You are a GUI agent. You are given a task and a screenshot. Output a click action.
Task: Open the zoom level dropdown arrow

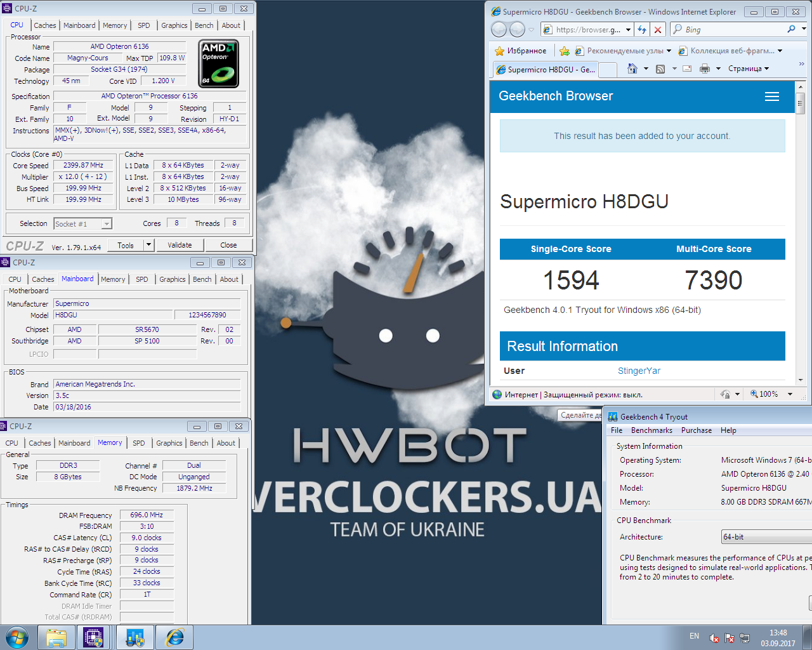(x=790, y=394)
